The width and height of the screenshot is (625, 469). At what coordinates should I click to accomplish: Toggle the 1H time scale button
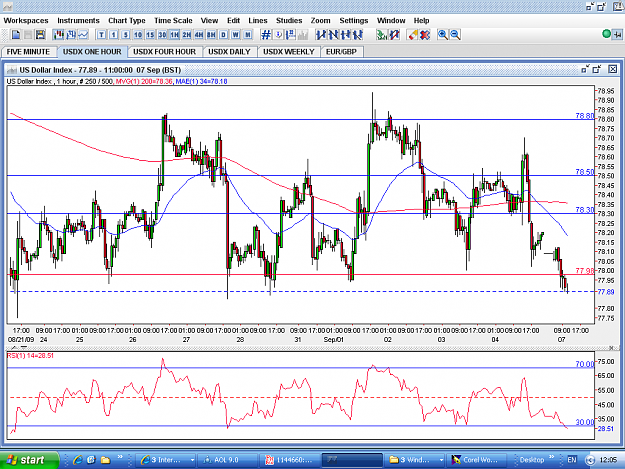coord(175,35)
